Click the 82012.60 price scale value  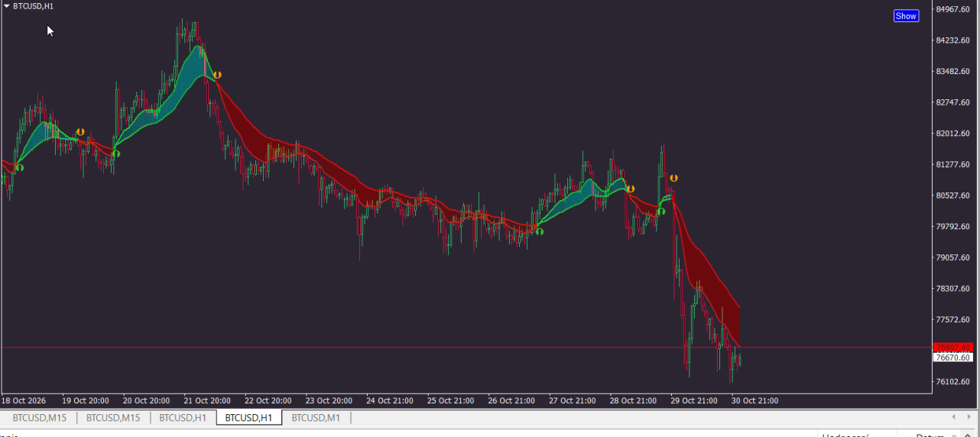tap(953, 134)
